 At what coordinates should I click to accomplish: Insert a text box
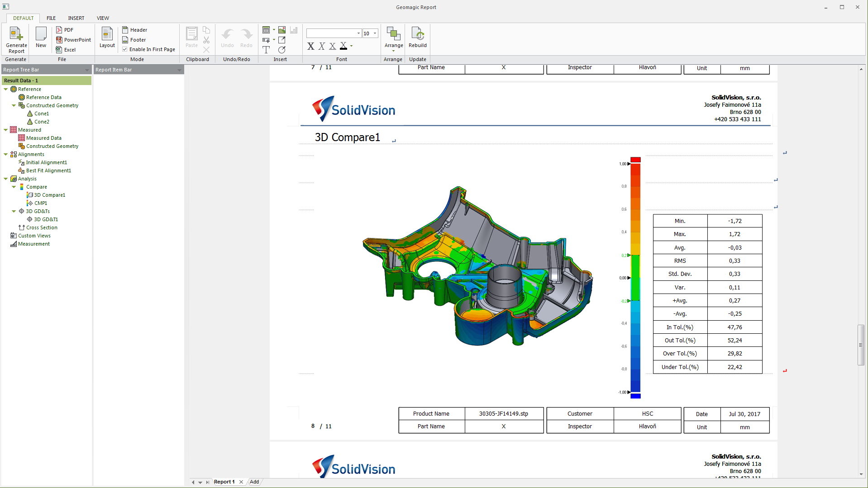point(266,50)
